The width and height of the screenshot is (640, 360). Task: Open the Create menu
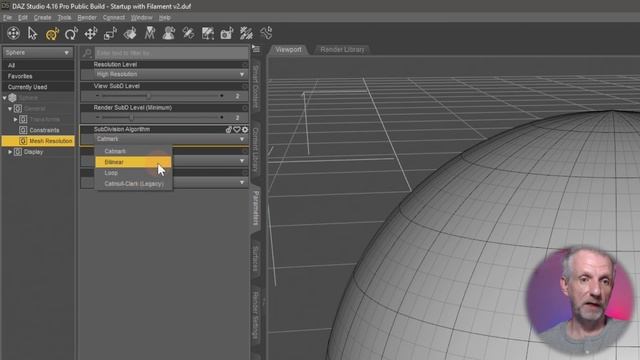pos(42,18)
